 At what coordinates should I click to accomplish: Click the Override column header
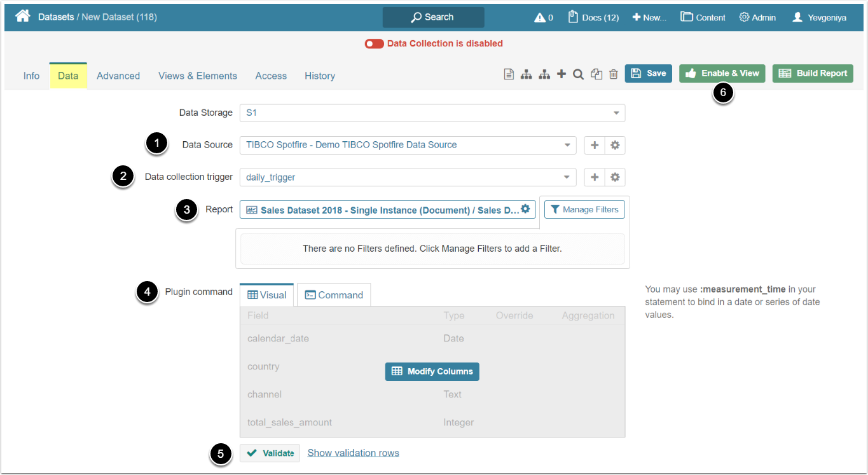pyautogui.click(x=514, y=315)
